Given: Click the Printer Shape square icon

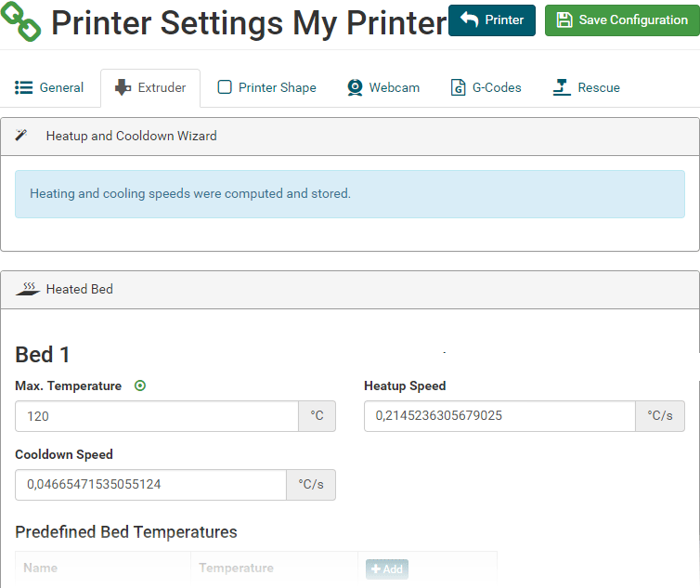Looking at the screenshot, I should pyautogui.click(x=224, y=87).
